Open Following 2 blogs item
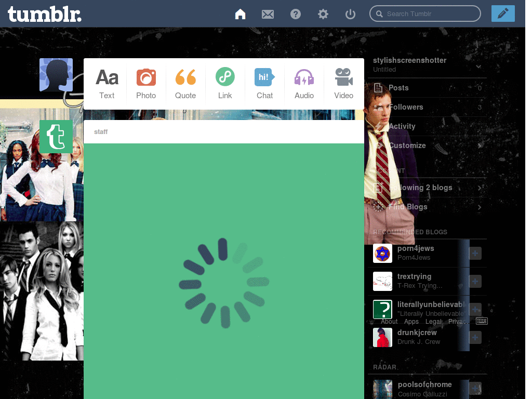Image resolution: width=532 pixels, height=399 pixels. [x=427, y=188]
